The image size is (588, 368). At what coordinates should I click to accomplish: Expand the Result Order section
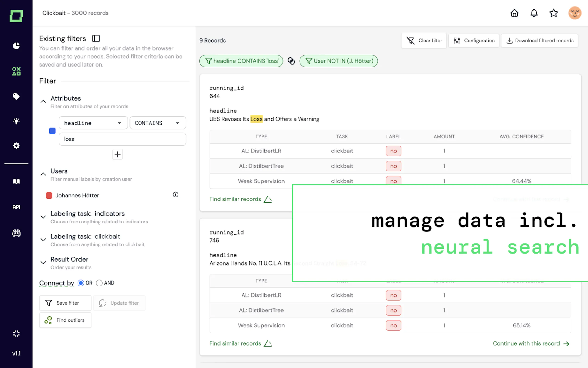[x=43, y=263]
